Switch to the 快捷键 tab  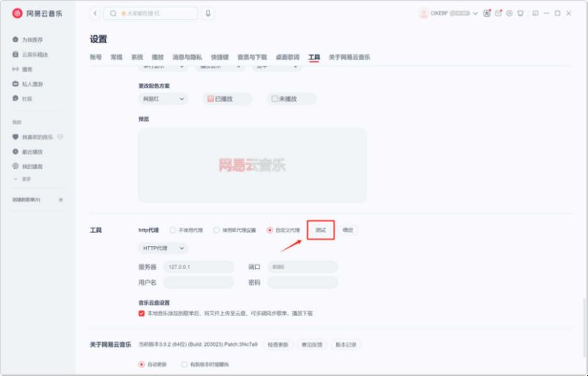(220, 57)
